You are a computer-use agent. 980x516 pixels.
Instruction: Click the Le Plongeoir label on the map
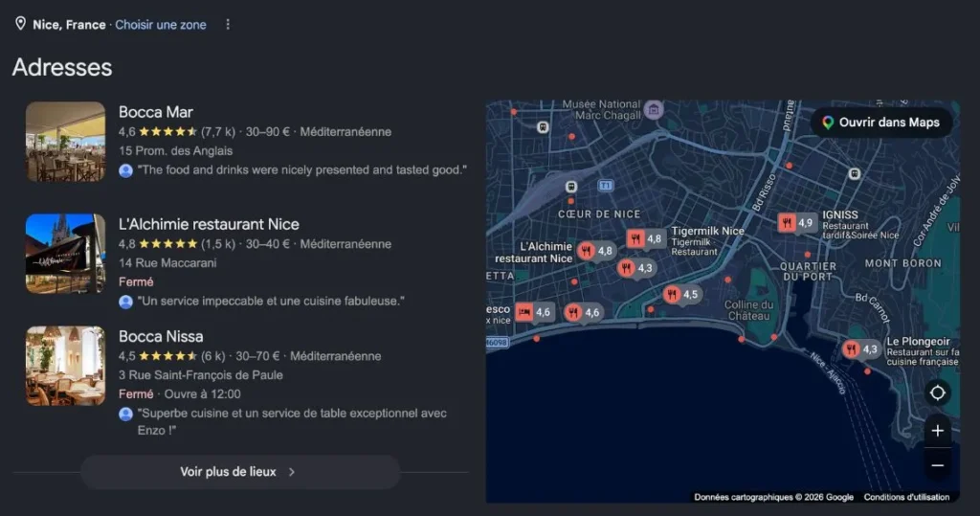point(918,342)
